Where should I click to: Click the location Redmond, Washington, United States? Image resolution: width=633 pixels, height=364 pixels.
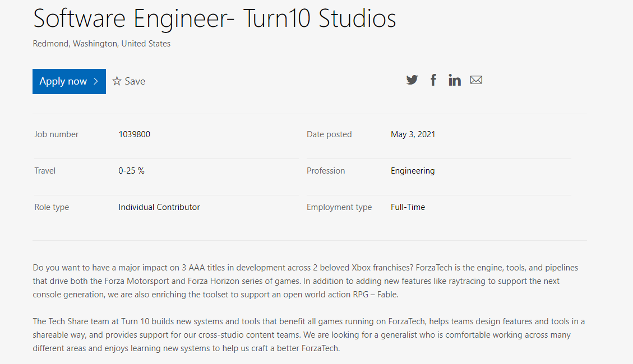click(x=101, y=44)
